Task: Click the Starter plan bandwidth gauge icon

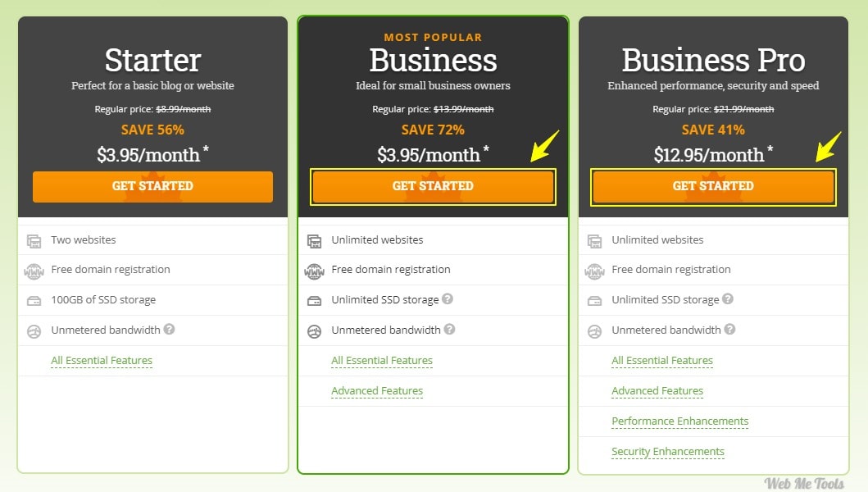Action: pyautogui.click(x=34, y=331)
